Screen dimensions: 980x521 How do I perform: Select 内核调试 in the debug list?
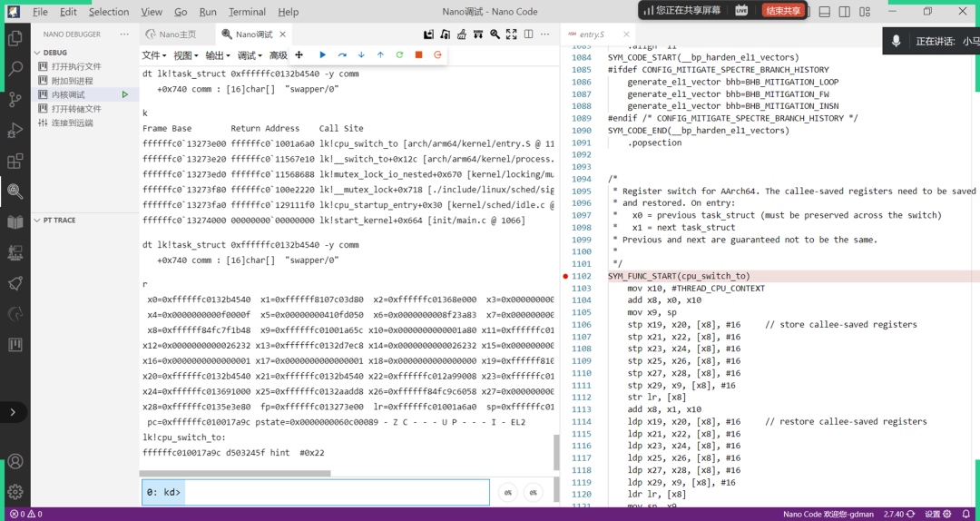[x=68, y=94]
